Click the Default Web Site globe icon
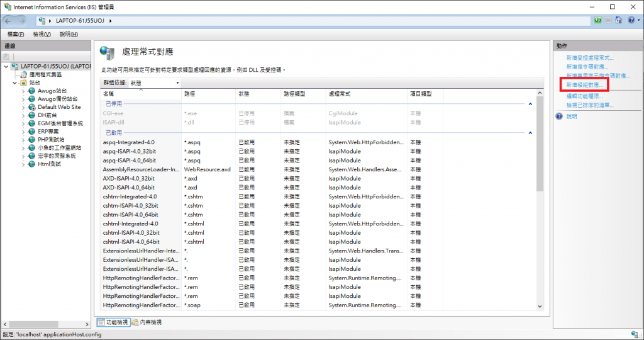Viewport: 644px width, 340px height. (x=31, y=107)
